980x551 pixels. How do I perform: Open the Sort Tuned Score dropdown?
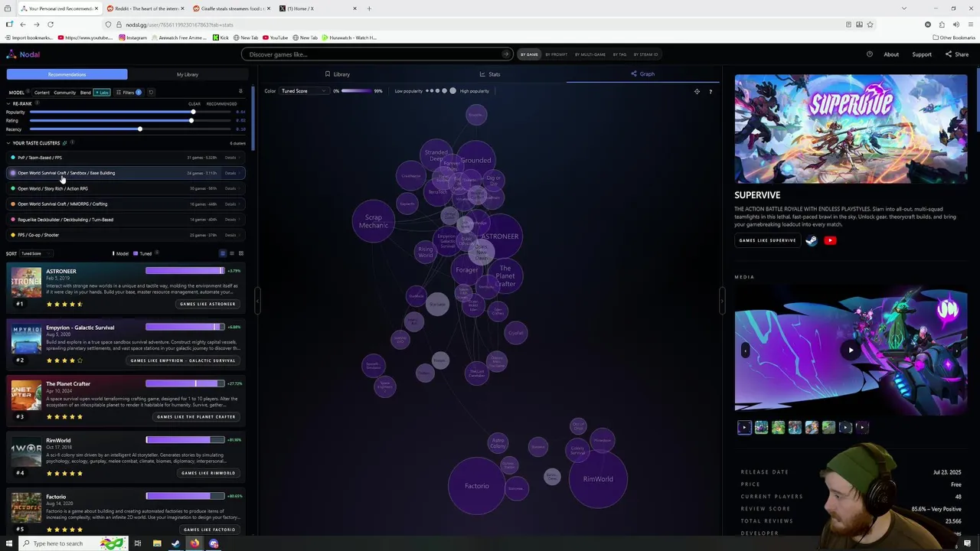pyautogui.click(x=35, y=253)
